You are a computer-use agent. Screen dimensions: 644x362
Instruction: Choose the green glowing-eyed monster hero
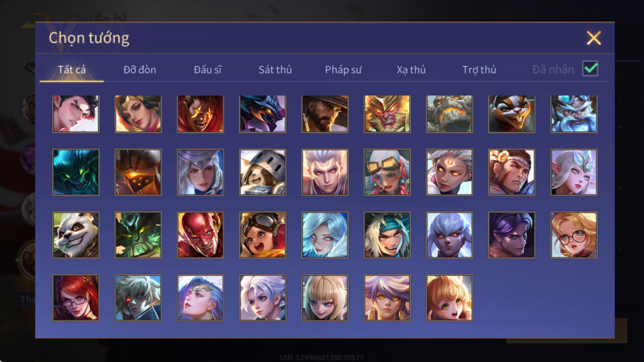pos(76,172)
